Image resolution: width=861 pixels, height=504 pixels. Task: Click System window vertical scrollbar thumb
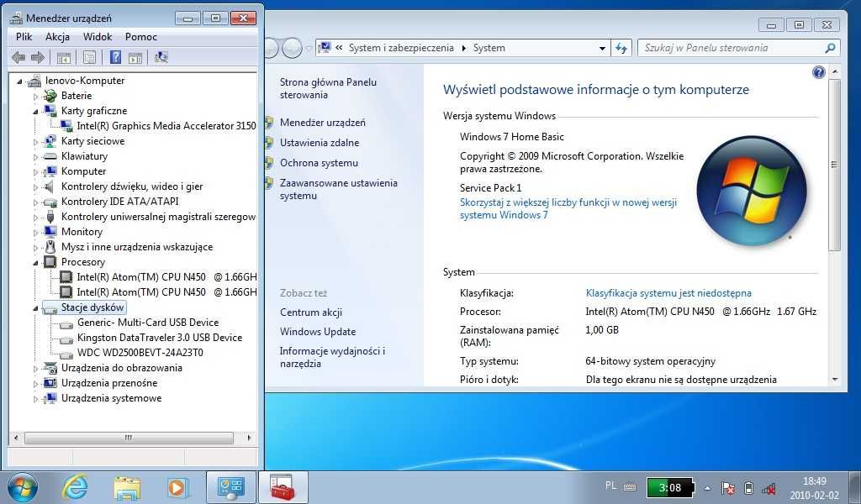click(x=834, y=165)
